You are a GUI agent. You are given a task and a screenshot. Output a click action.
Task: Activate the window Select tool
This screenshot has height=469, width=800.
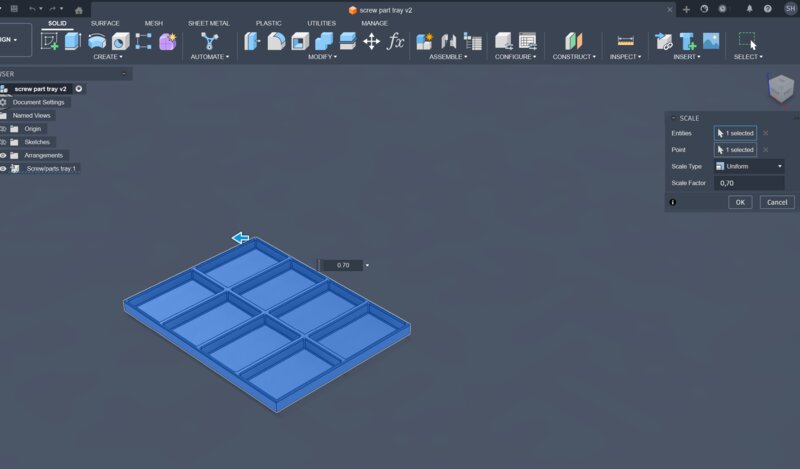(x=748, y=41)
